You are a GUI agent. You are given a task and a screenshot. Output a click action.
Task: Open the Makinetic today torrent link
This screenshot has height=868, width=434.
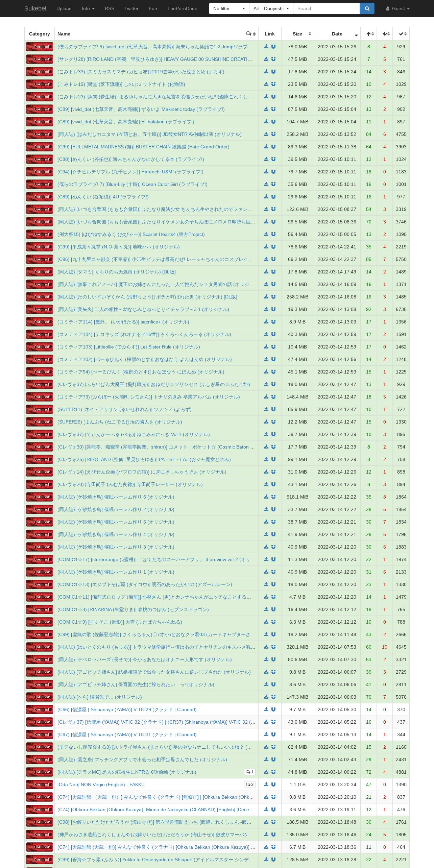pyautogui.click(x=141, y=109)
